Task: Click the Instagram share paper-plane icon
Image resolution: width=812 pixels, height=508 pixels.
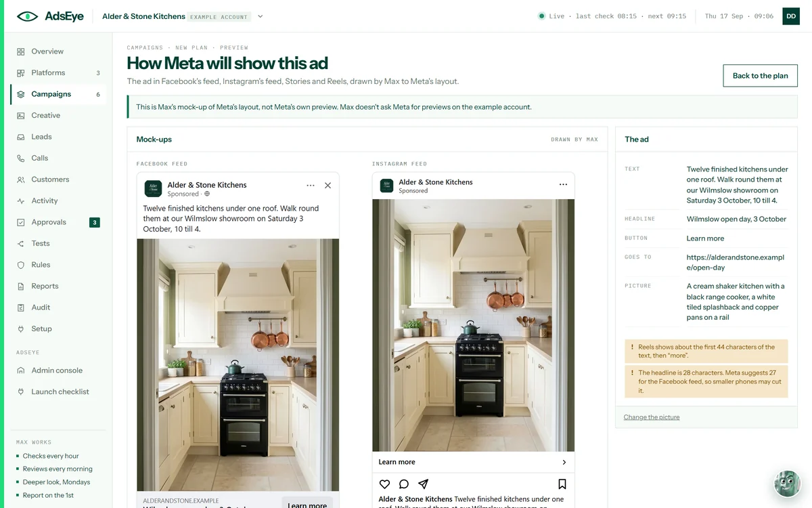Action: (423, 484)
